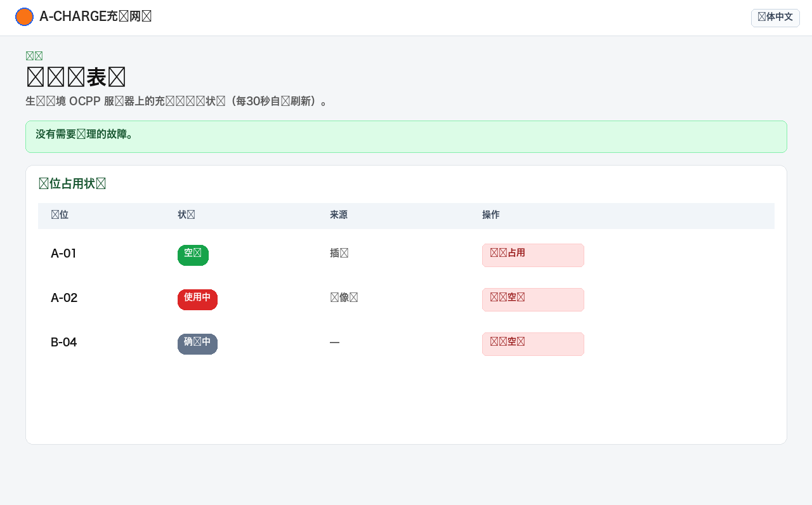Click the action button in row A-01

click(x=533, y=255)
